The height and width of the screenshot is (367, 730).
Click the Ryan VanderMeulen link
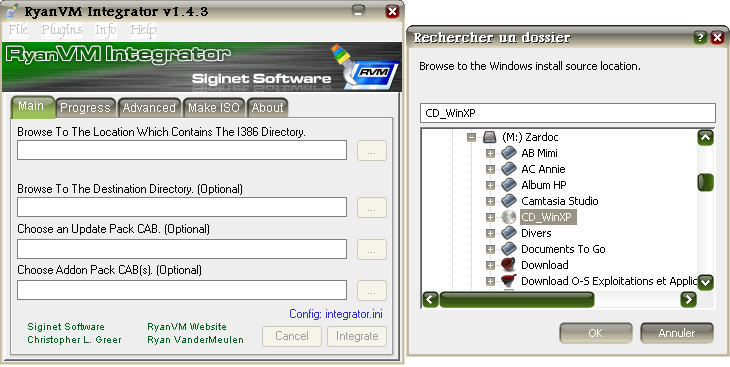(x=196, y=340)
